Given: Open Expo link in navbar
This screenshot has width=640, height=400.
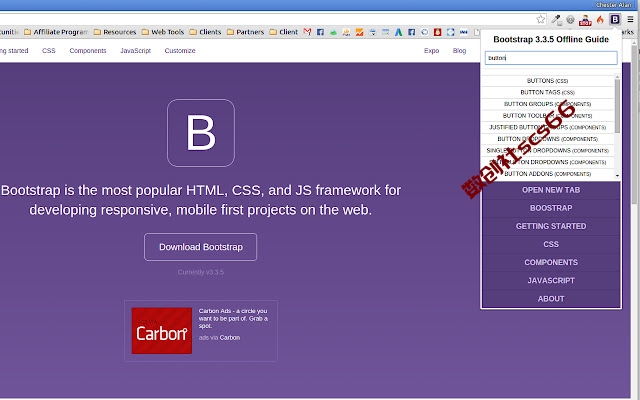Looking at the screenshot, I should pyautogui.click(x=431, y=51).
